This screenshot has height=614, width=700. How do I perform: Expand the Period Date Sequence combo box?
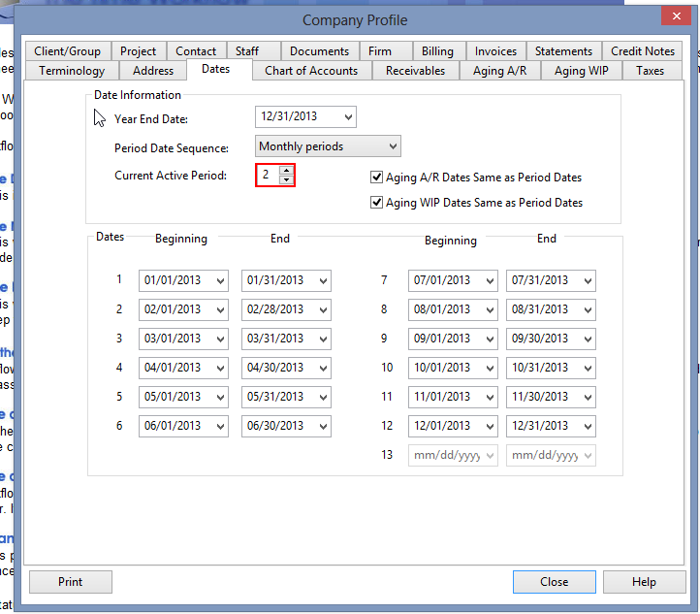coord(392,146)
